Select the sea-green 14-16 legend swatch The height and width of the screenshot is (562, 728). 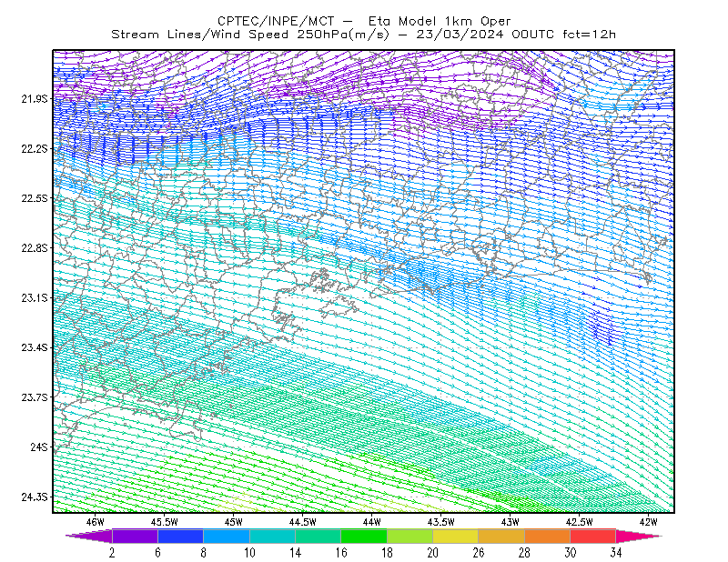pos(318,536)
